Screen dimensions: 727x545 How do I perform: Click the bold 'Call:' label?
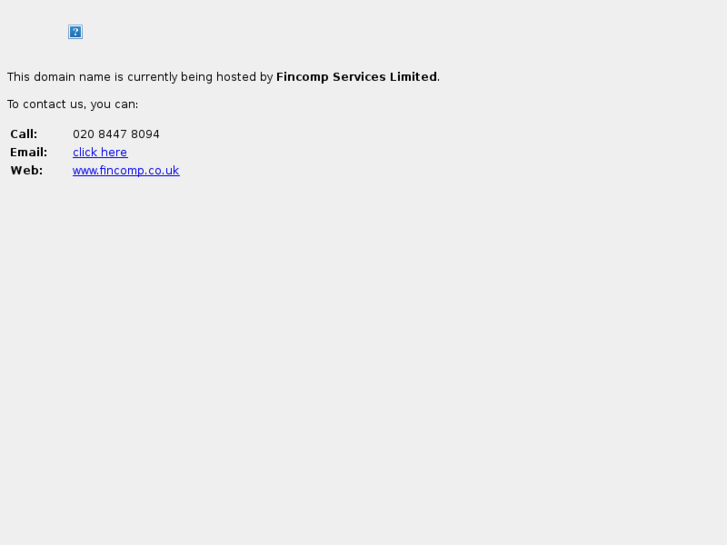(x=24, y=134)
